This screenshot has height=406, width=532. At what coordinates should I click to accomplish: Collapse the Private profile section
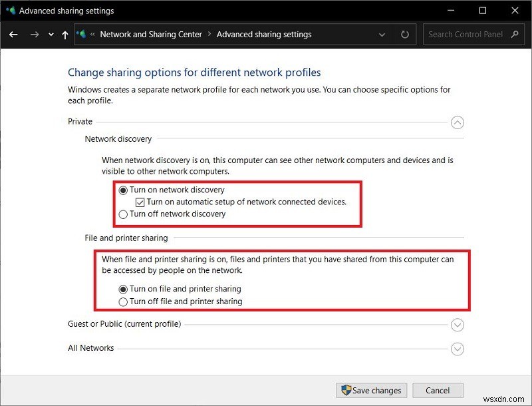tap(458, 122)
